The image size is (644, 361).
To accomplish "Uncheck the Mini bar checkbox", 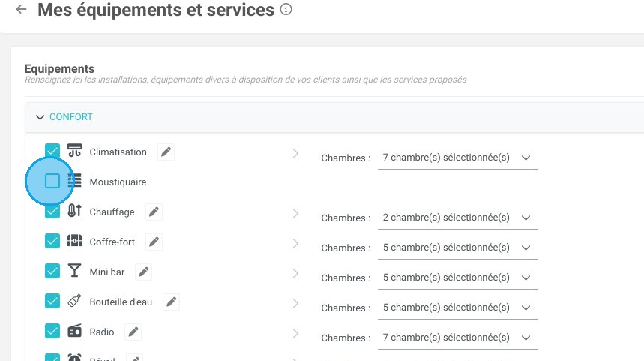I will pyautogui.click(x=52, y=271).
